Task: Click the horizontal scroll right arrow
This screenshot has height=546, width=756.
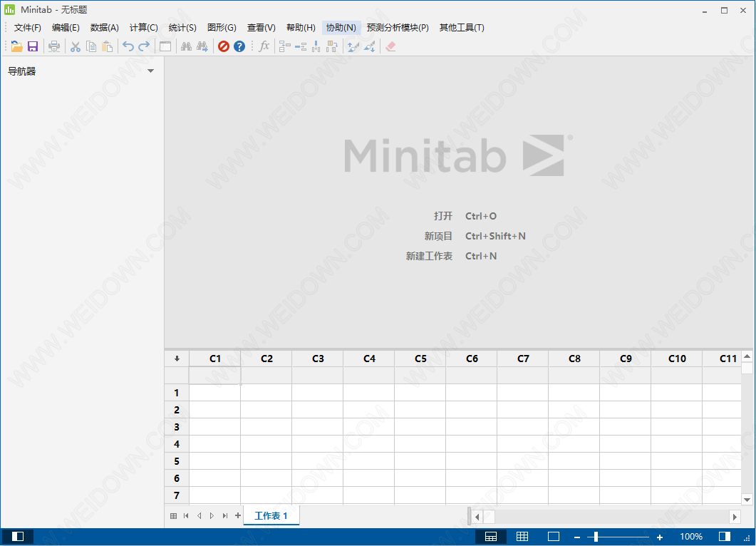Action: pyautogui.click(x=735, y=517)
